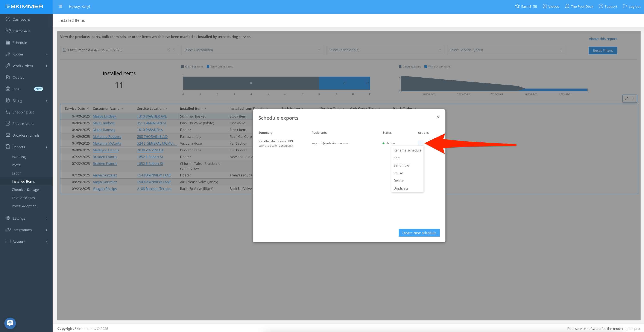Open the chat support bubble icon

[x=10, y=323]
